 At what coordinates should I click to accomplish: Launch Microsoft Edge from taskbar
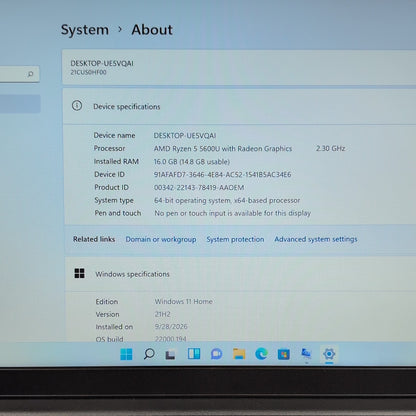pos(261,354)
